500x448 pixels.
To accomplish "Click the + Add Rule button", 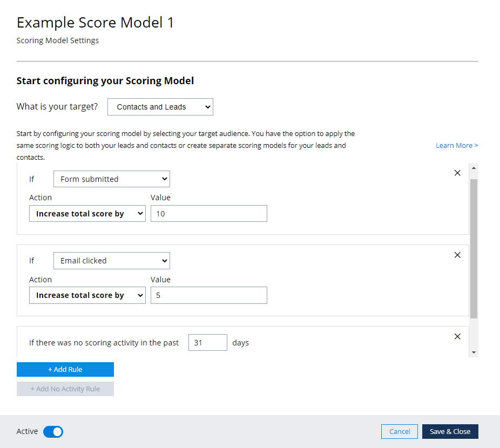I will point(65,369).
